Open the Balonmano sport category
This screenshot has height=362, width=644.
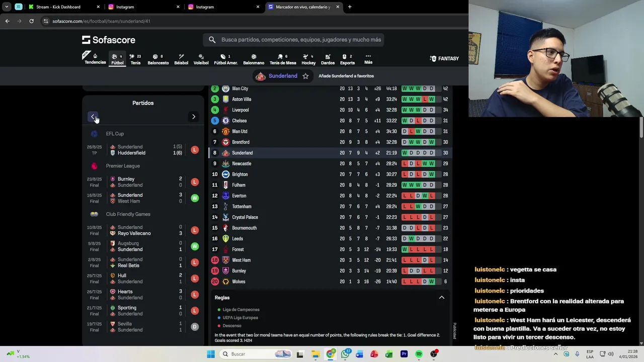(254, 59)
